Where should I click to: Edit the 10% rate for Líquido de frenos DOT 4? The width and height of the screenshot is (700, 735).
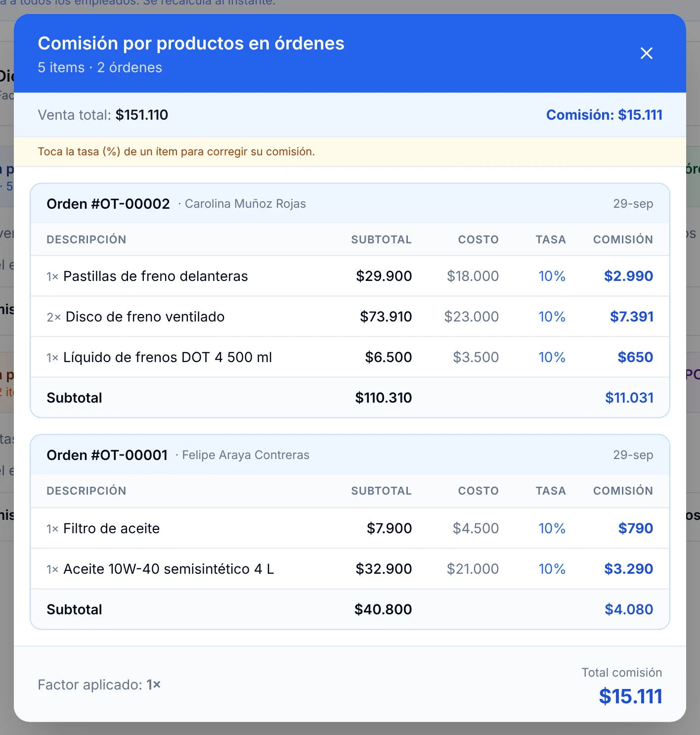(x=552, y=357)
